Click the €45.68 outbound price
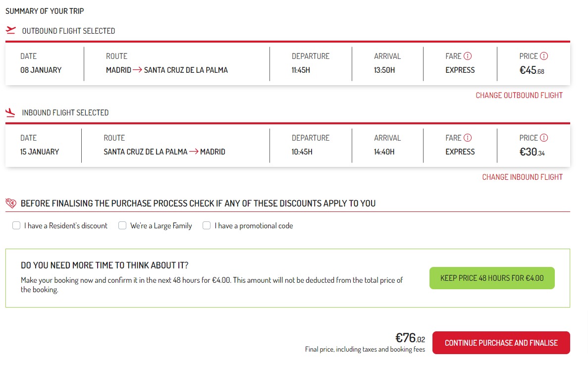The image size is (588, 367). coord(532,70)
